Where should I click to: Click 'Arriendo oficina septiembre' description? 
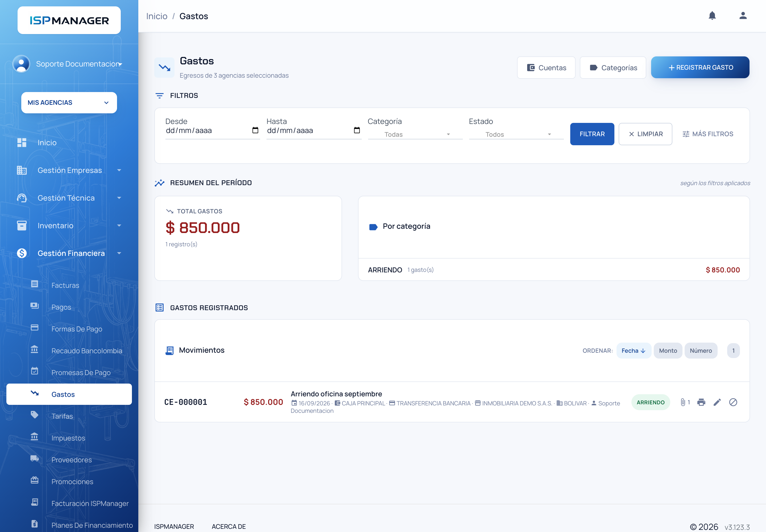[x=336, y=394]
